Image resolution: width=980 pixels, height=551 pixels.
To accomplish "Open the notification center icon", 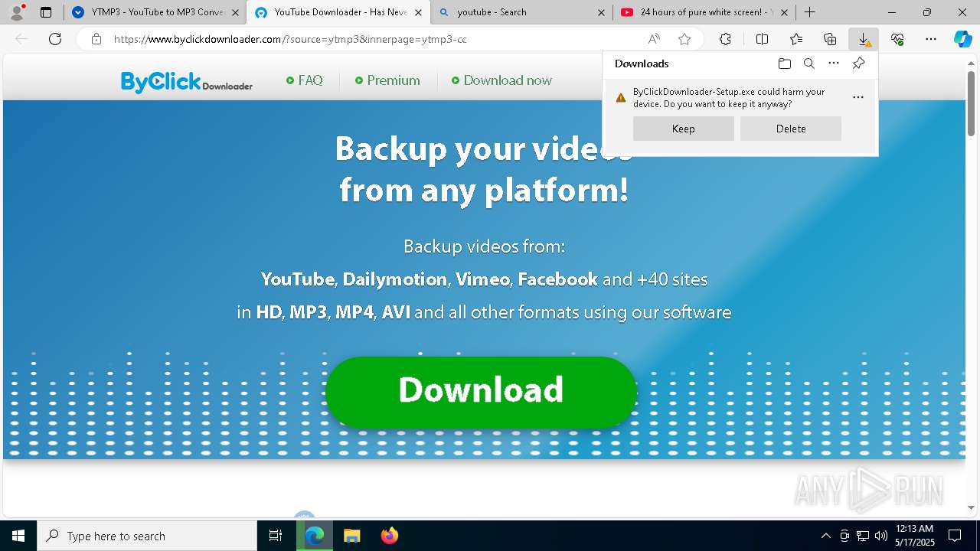I will point(955,536).
